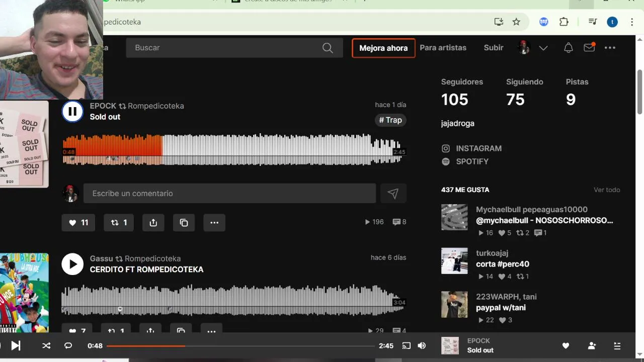
Task: Click turkoajaj artist name
Action: 492,253
